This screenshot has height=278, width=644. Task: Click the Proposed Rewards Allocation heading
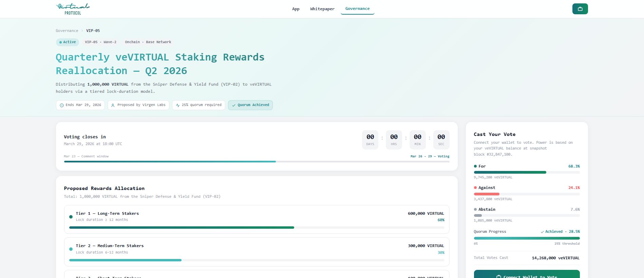(x=104, y=188)
